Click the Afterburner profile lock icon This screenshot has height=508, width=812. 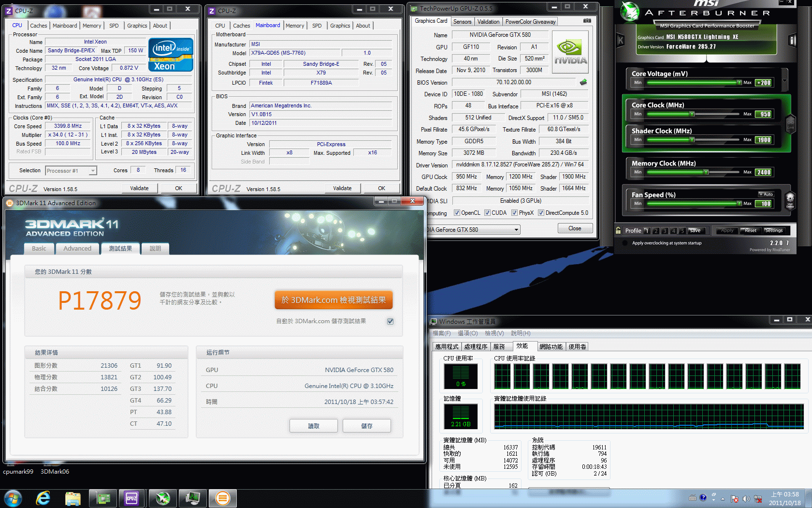[618, 230]
